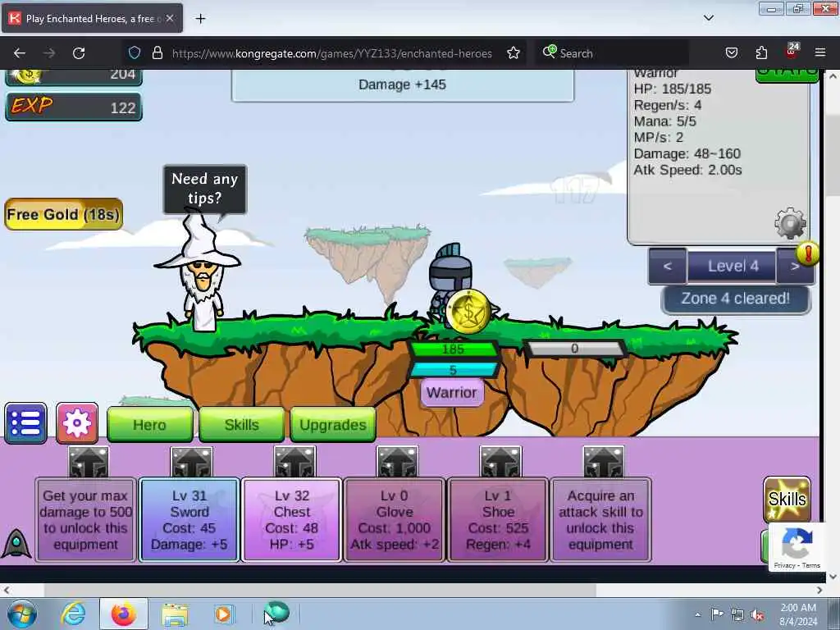840x630 pixels.
Task: Click the locked max damage 500 equipment
Action: (85, 519)
